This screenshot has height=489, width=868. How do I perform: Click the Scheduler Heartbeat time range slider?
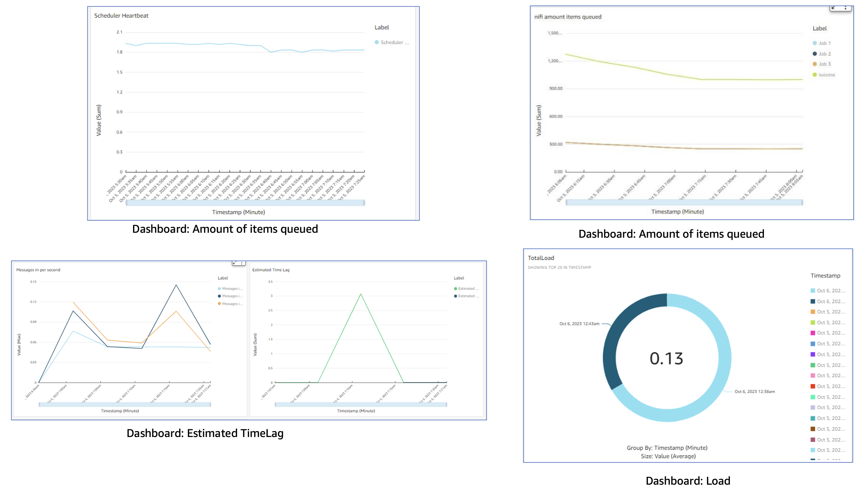click(245, 203)
